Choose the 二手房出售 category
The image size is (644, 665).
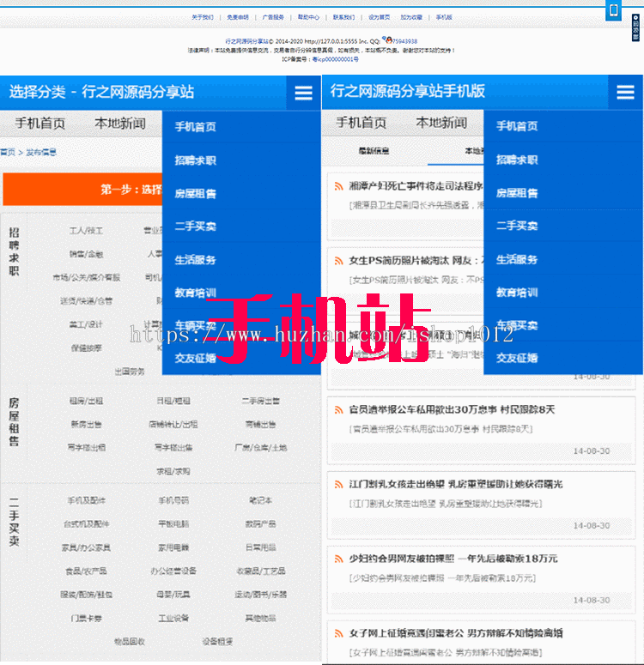pyautogui.click(x=261, y=401)
